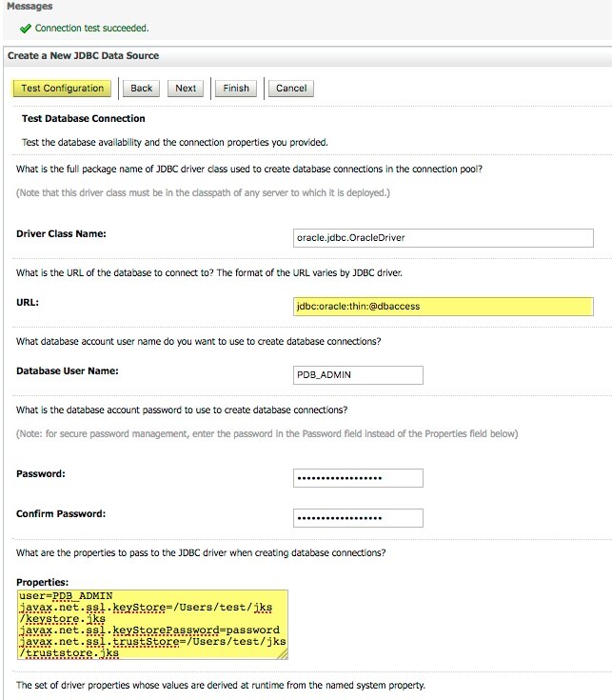Focus the Driver Class Name field
The width and height of the screenshot is (612, 700).
(443, 238)
